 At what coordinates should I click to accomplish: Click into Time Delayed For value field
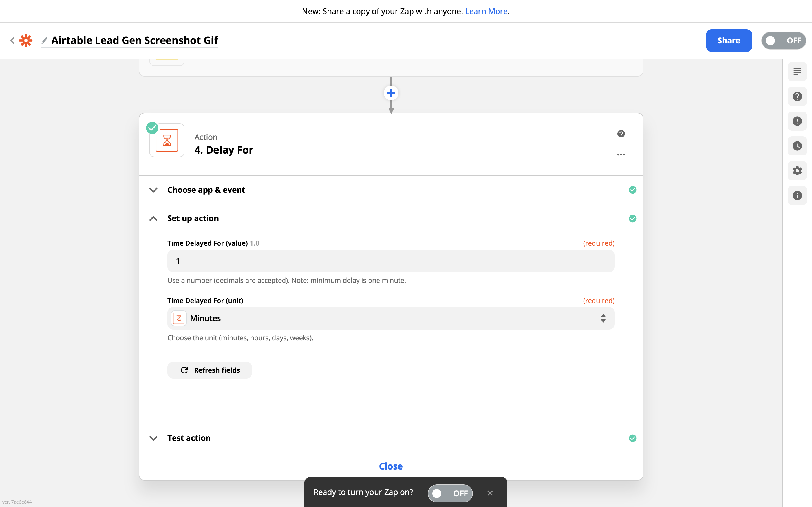point(390,261)
